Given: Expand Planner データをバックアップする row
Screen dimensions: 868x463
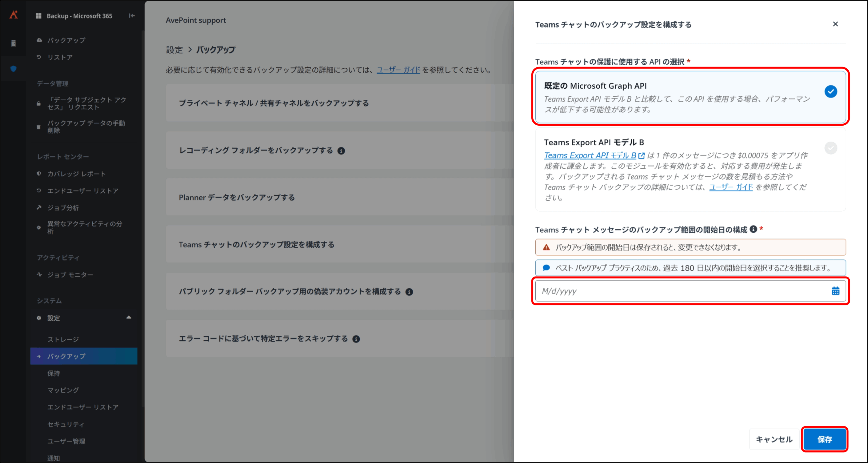Looking at the screenshot, I should click(x=237, y=197).
